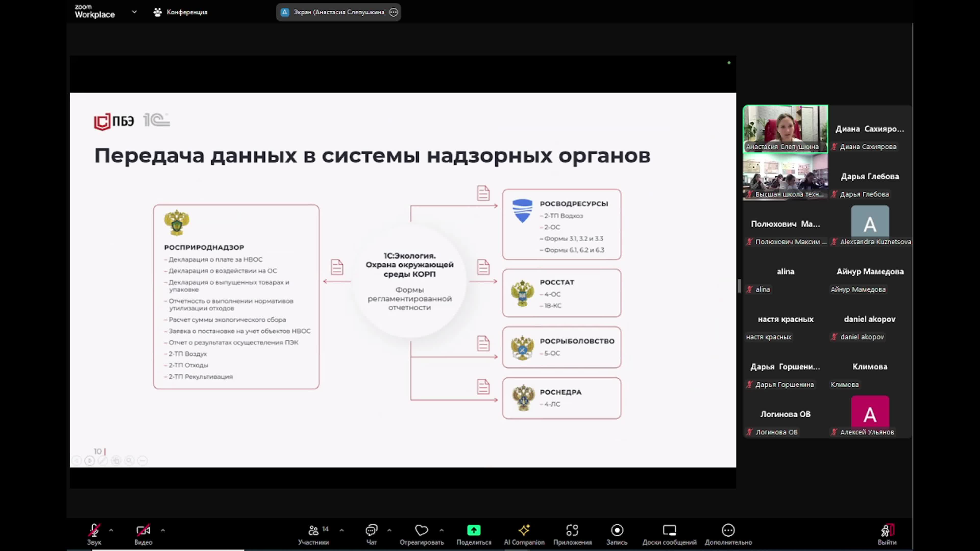Select the Дарья Горшенина participant tile
980x551 pixels.
(x=785, y=367)
